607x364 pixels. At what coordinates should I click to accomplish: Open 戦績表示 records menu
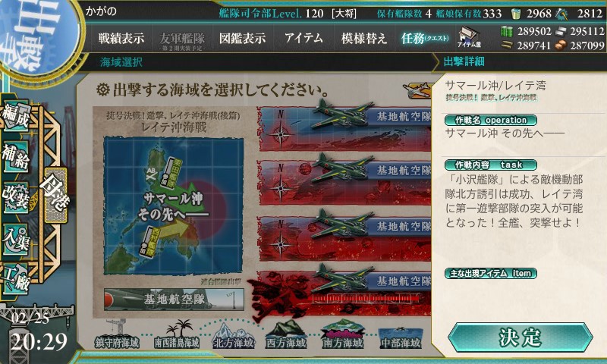tap(121, 38)
